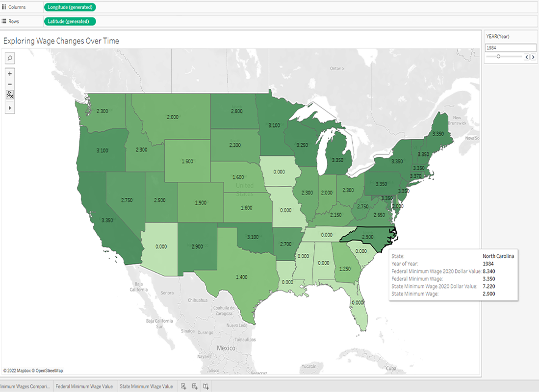Zoom out with the minus button on the map

pyautogui.click(x=10, y=84)
